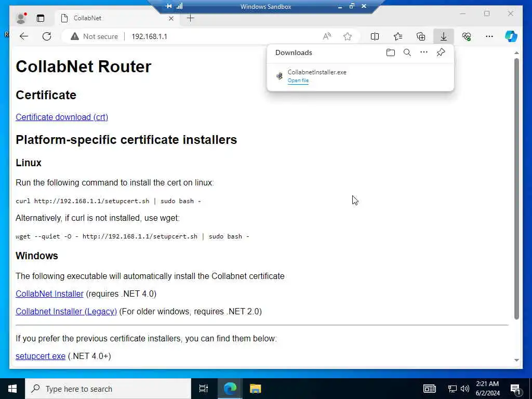This screenshot has width=532, height=399.
Task: Click the scrollbar up arrow
Action: click(x=516, y=53)
